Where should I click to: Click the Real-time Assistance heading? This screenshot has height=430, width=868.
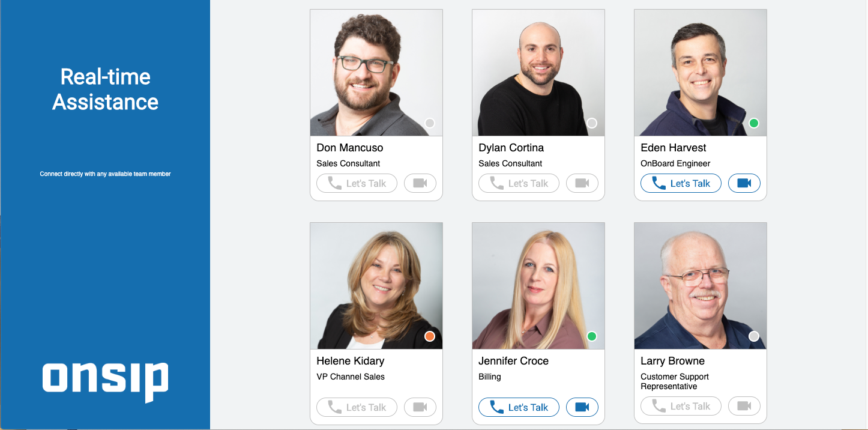tap(105, 89)
